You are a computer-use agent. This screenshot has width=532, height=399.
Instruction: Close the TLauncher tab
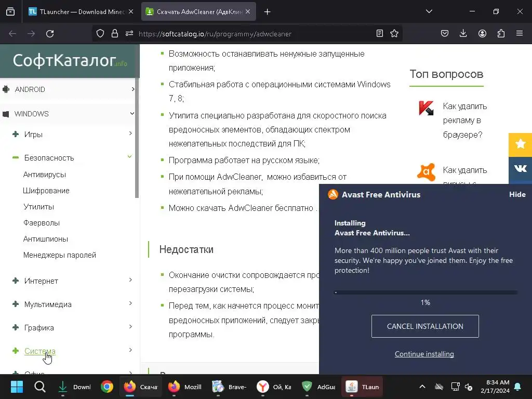131,11
